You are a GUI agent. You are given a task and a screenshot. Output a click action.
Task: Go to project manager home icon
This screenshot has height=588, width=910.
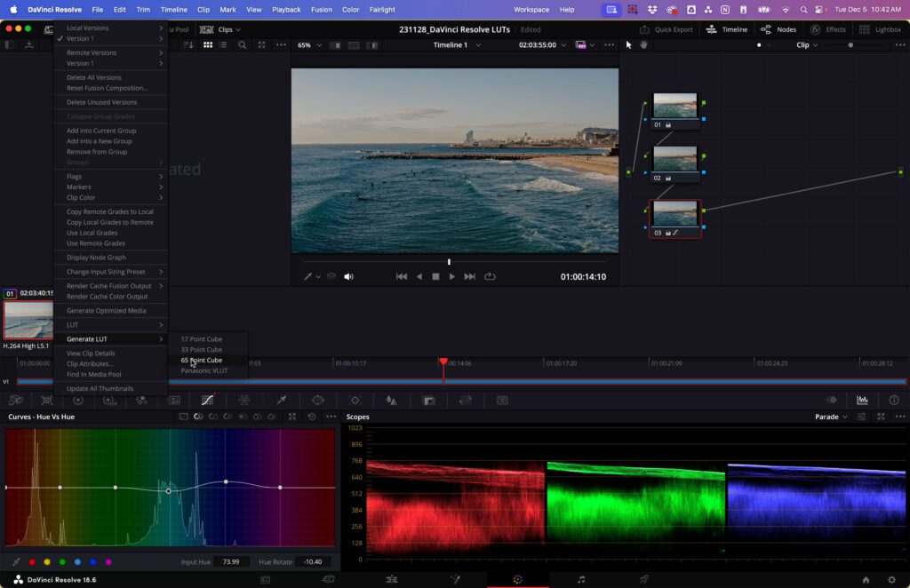click(x=866, y=579)
